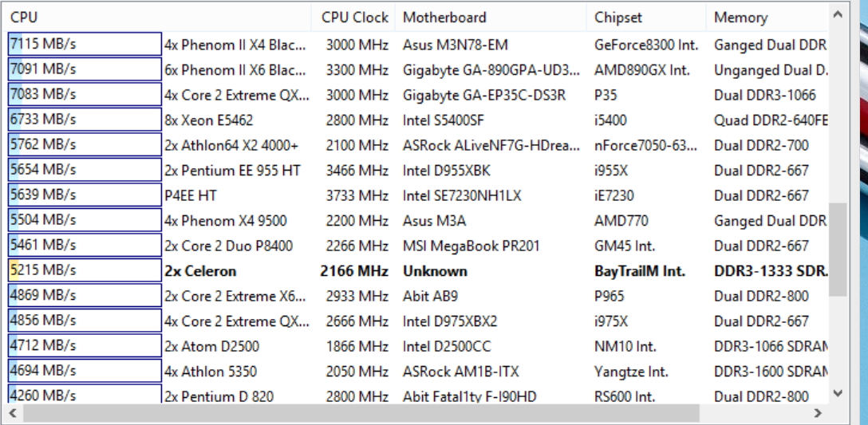Viewport: 868px width, 425px height.
Task: Click the Intel SE7230NH1LX motherboard cell
Action: point(462,195)
